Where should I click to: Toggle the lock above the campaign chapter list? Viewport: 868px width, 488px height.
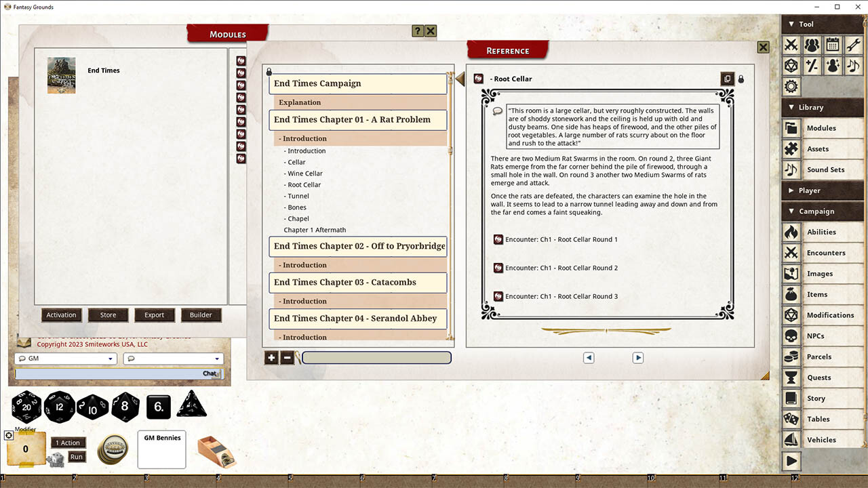click(269, 72)
